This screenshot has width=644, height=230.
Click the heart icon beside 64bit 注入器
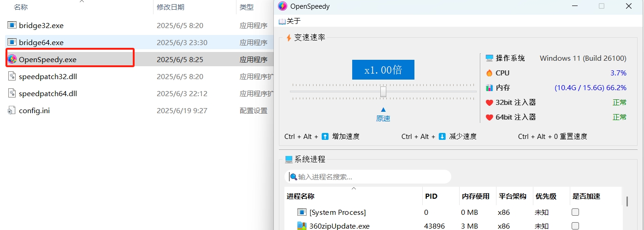tap(489, 117)
